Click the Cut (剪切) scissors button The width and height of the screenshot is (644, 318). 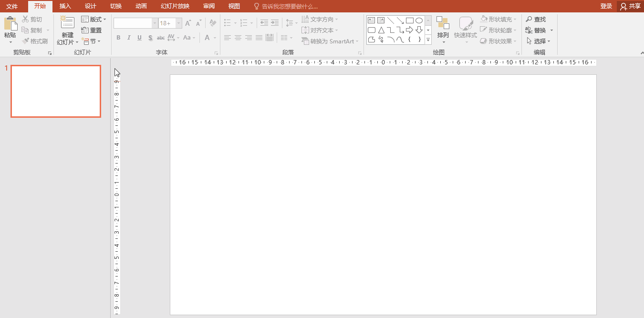32,19
